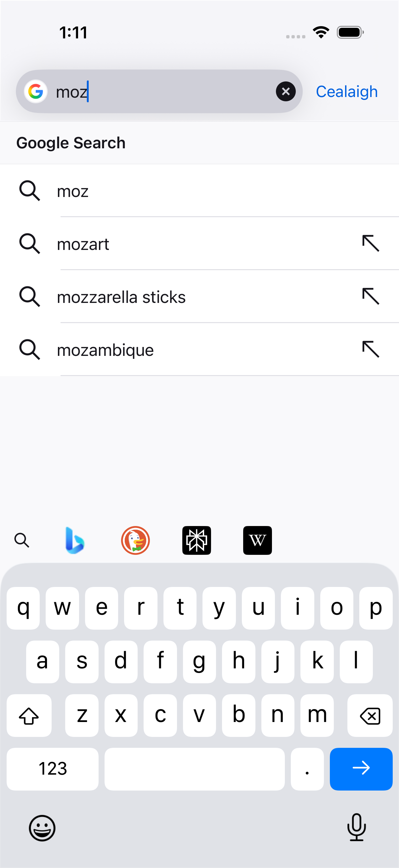The image size is (399, 868).
Task: Tap the backspace delete key
Action: (x=370, y=715)
